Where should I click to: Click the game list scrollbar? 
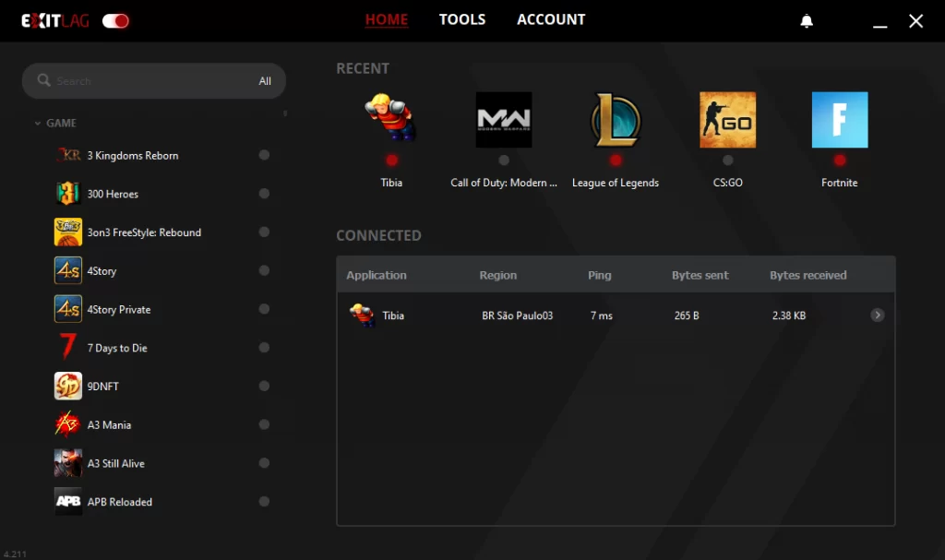[x=285, y=114]
